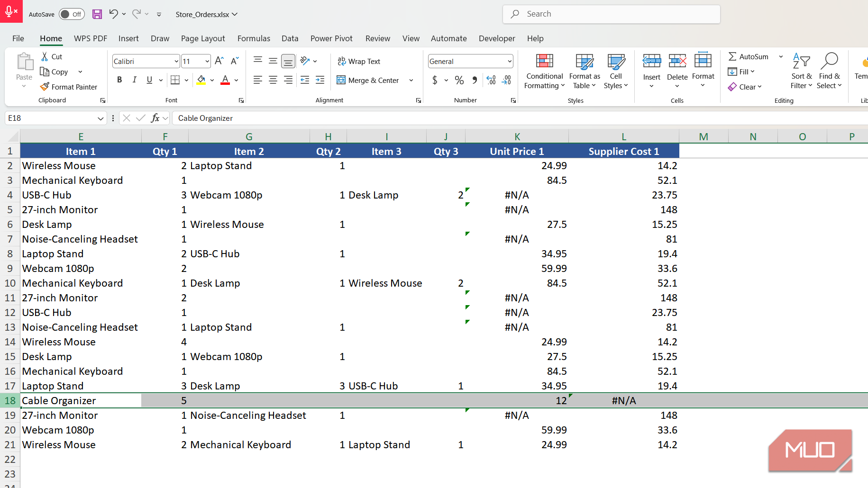Toggle Bottom Align vertical alignment
This screenshot has height=488, width=868.
pos(288,61)
